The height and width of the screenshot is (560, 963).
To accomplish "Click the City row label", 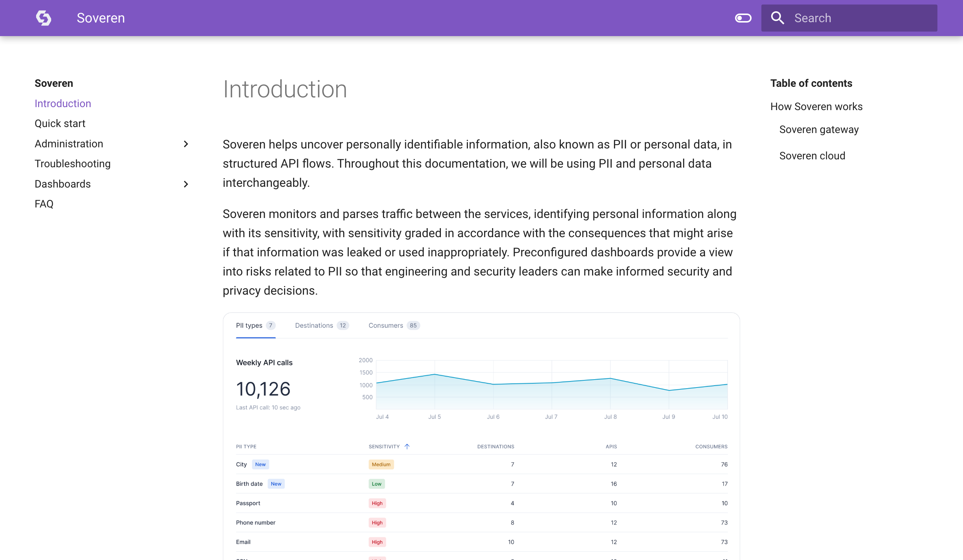I will click(241, 464).
